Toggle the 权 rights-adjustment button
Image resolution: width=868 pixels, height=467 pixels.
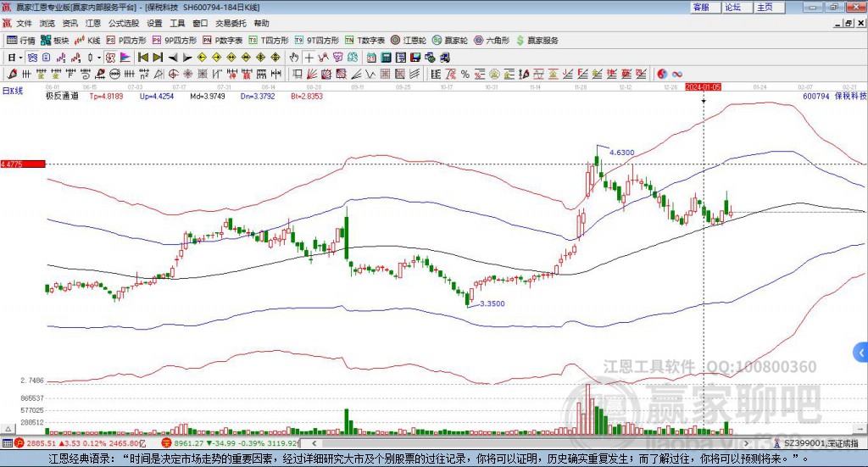(x=111, y=58)
